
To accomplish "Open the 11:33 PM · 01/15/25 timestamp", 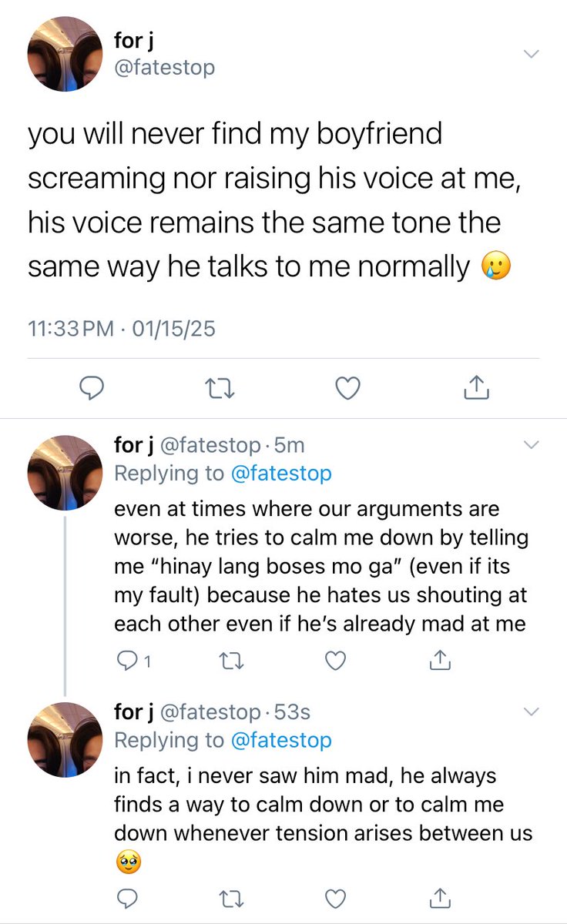I will pyautogui.click(x=122, y=330).
